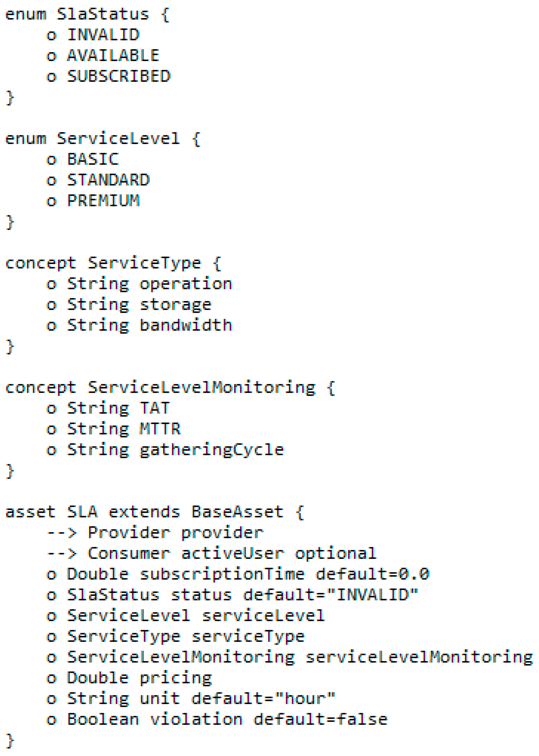Click 'concept ServiceLevelMonitoring' declaration
This screenshot has height=756, width=539.
coord(170,388)
